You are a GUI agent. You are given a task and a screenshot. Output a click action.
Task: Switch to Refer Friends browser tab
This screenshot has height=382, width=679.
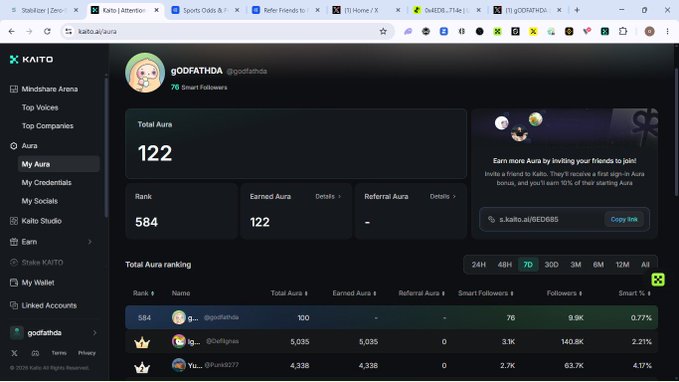coord(285,10)
